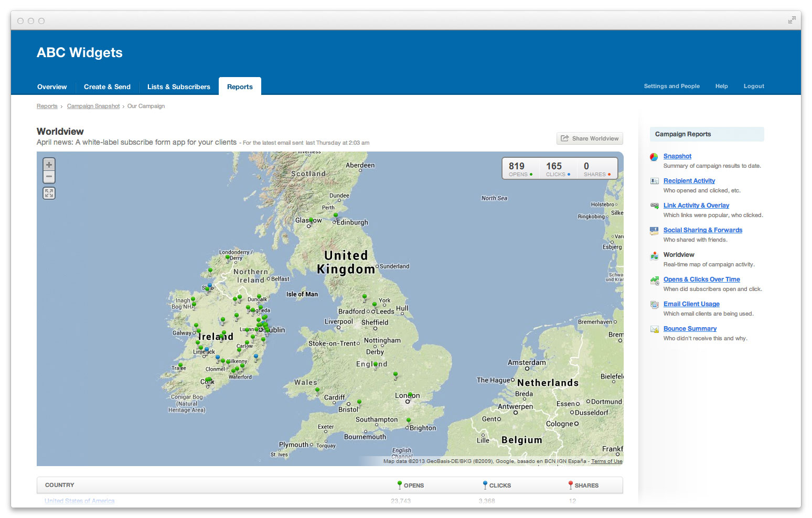The height and width of the screenshot is (518, 812).
Task: Open Settings and People
Action: [672, 86]
